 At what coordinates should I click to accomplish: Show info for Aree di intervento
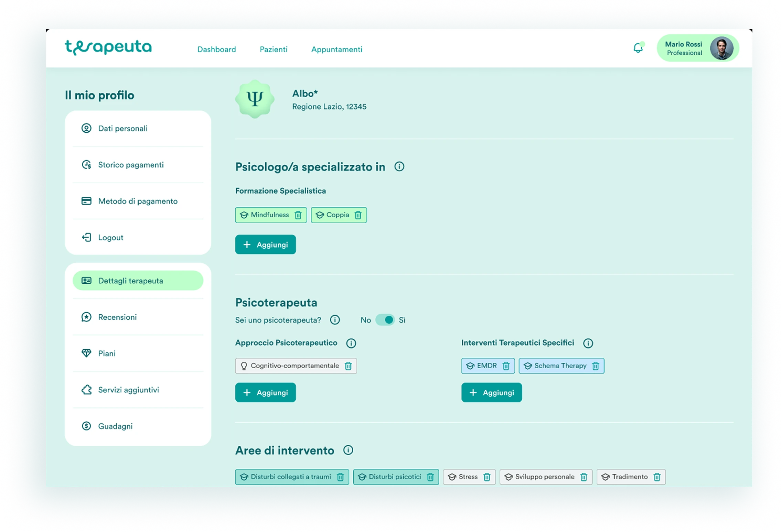[348, 450]
